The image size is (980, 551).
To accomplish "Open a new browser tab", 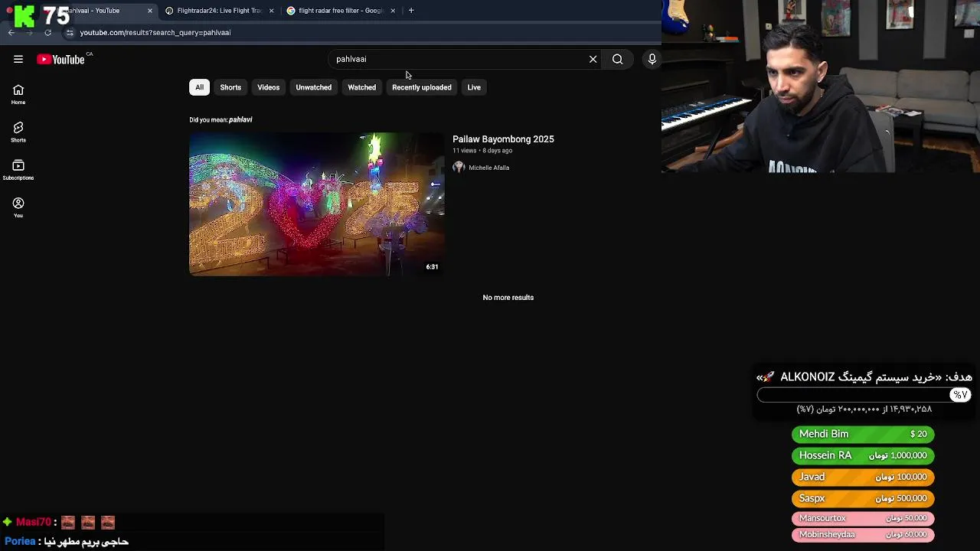I will click(411, 11).
